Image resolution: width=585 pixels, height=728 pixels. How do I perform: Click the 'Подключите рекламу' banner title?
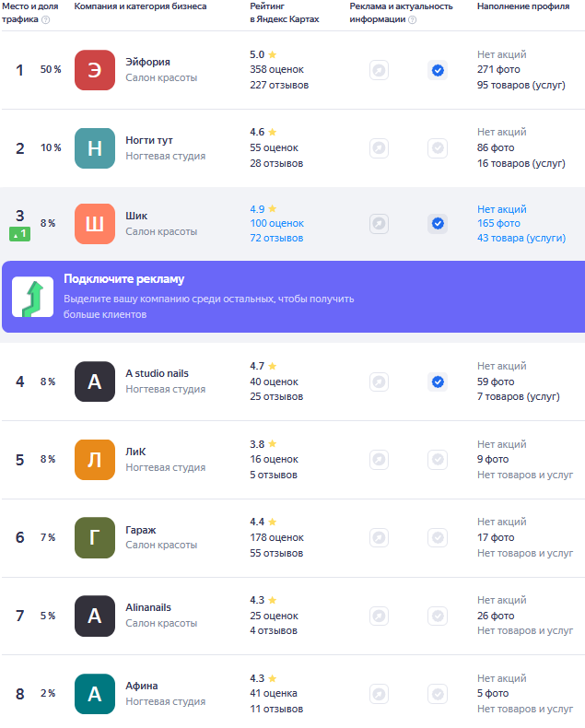[x=124, y=279]
